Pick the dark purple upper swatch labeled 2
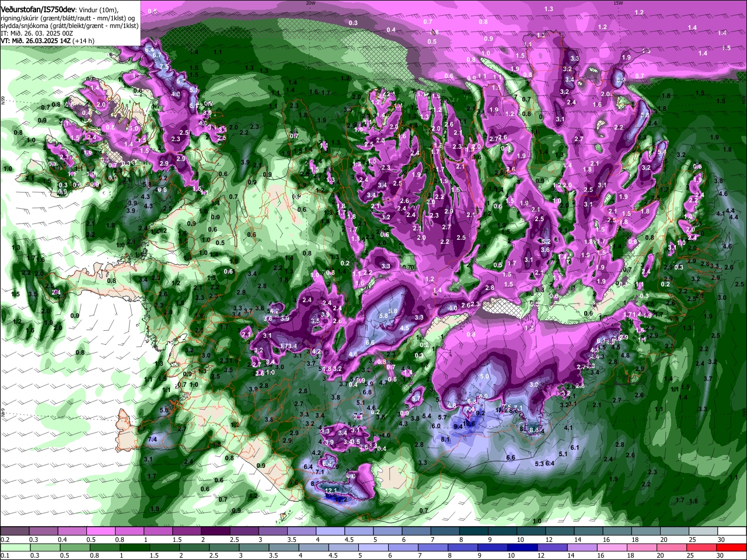This screenshot has height=560, width=747. click(x=215, y=531)
